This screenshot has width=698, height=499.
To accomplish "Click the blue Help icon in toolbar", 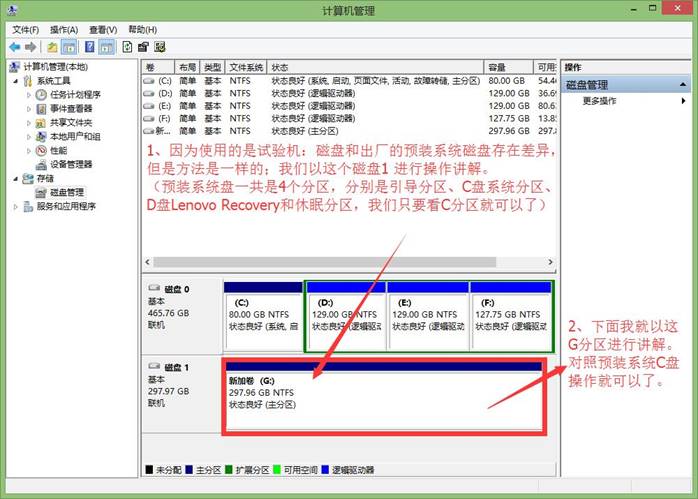I will 90,46.
